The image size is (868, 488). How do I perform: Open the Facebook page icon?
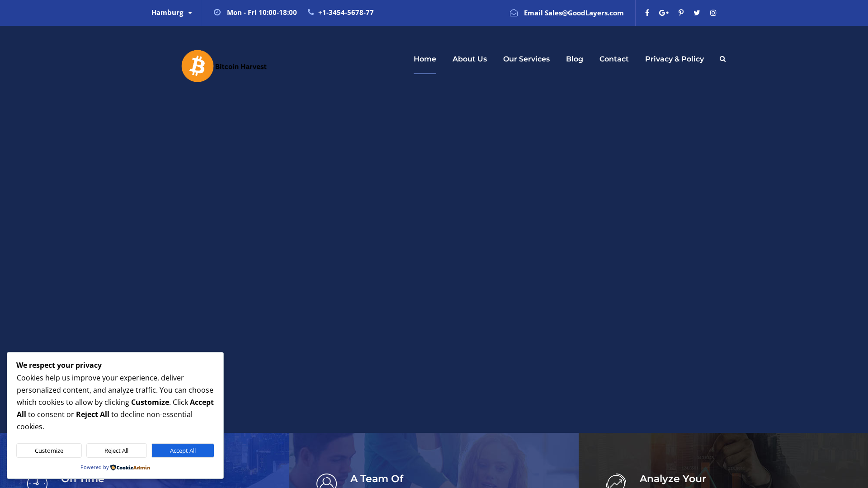click(647, 13)
